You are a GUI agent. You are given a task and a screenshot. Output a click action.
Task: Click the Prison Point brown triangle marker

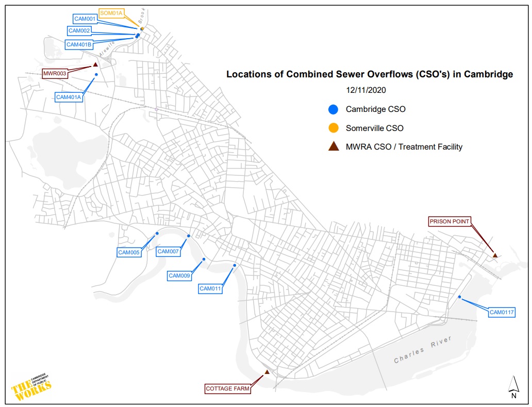tap(494, 255)
